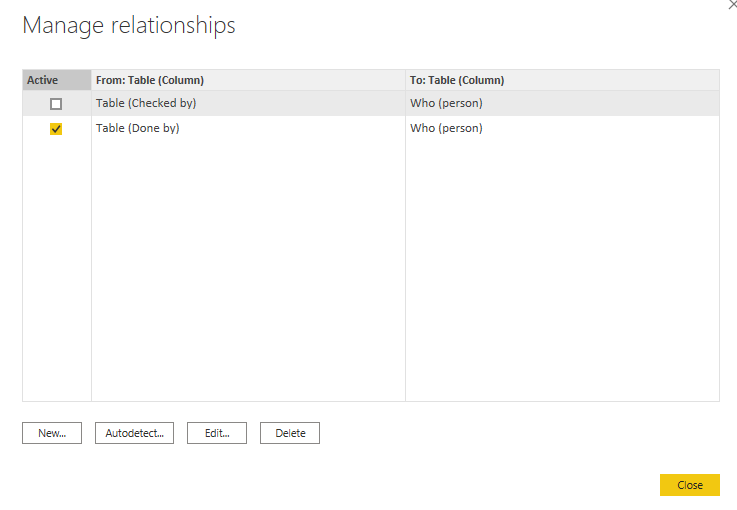Click the From: Table (Column) header

[248, 80]
